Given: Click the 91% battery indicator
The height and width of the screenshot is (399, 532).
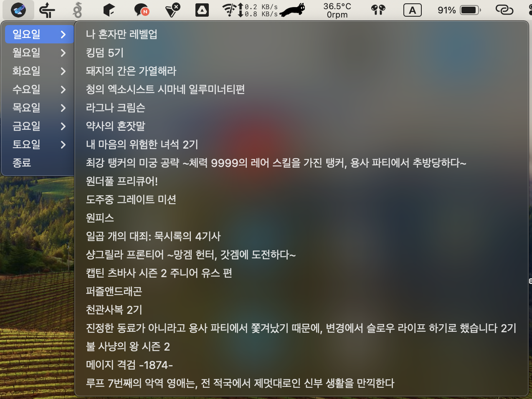Looking at the screenshot, I should [x=459, y=10].
